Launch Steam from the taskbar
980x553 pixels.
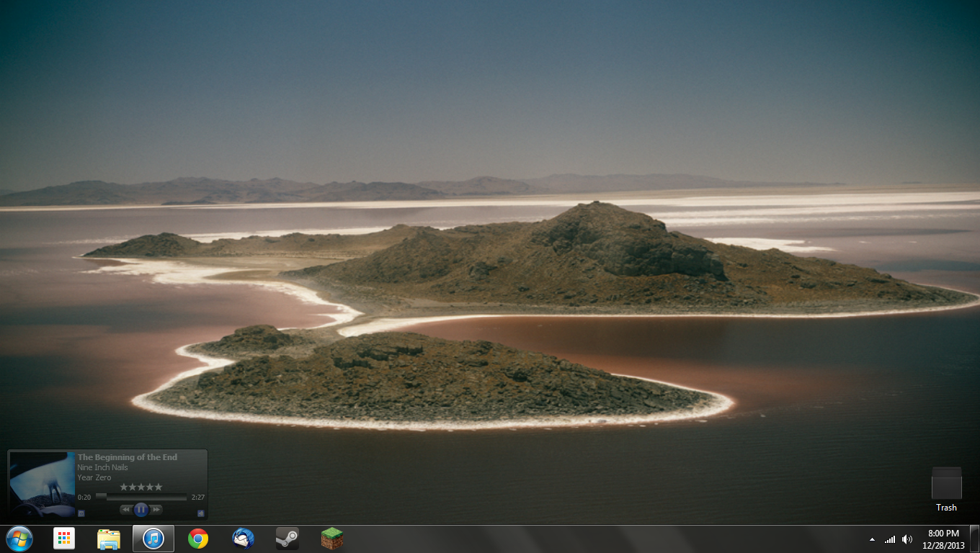click(x=288, y=539)
